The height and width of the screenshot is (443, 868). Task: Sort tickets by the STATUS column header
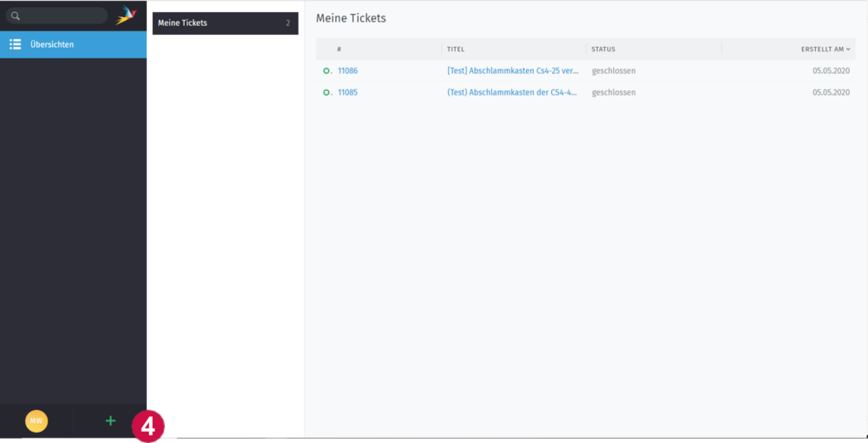(603, 50)
